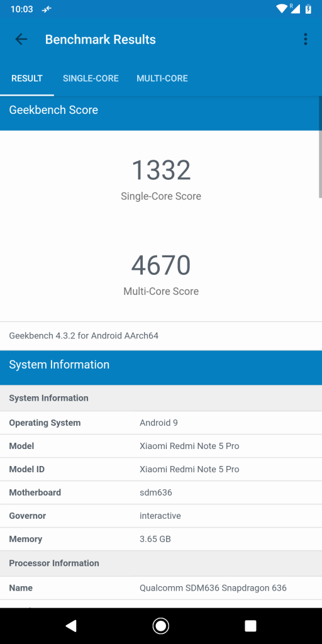Tap the 4670 multi-core score value
This screenshot has height=644, width=322.
coord(161,265)
